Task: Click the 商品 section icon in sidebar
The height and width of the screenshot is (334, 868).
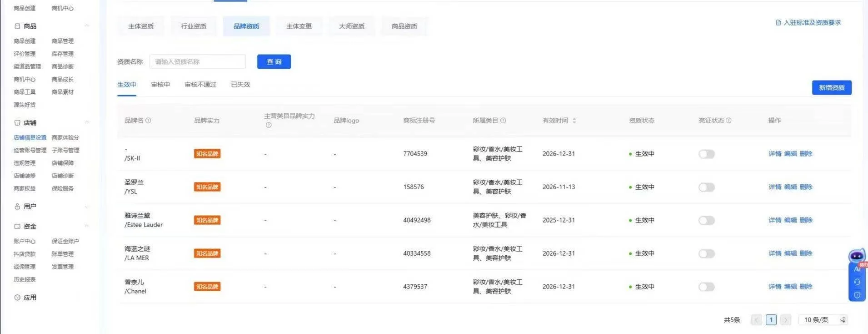Action: click(17, 26)
